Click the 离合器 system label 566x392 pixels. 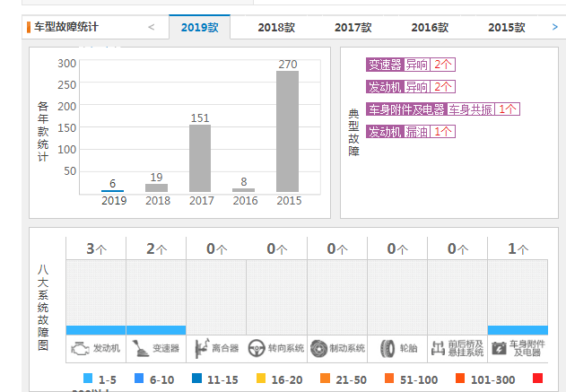[225, 348]
